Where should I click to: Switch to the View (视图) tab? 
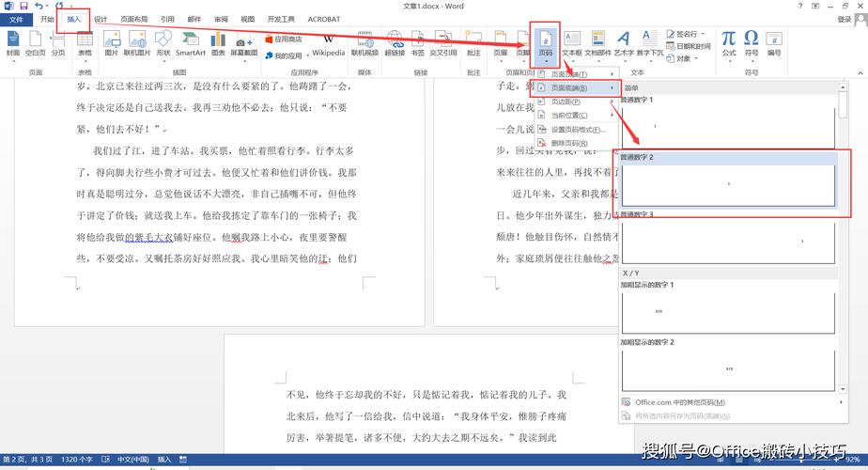[247, 20]
